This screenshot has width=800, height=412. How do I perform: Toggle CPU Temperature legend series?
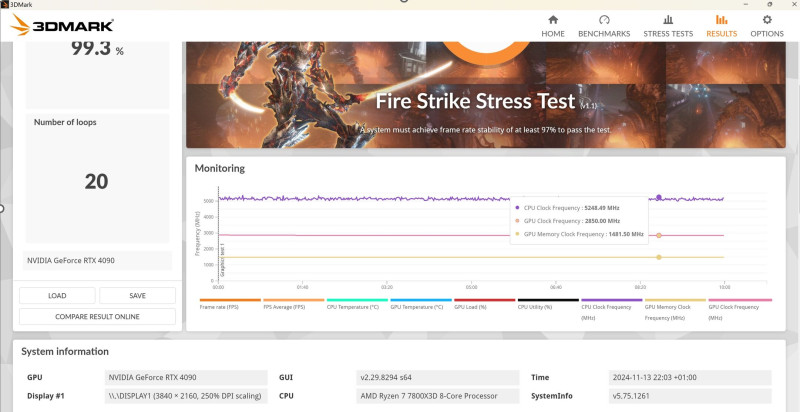(x=357, y=304)
